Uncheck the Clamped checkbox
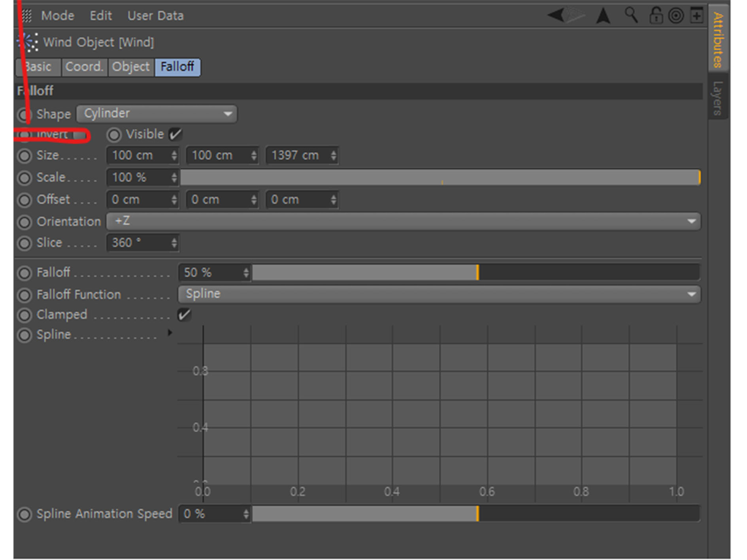The image size is (747, 560). click(184, 315)
